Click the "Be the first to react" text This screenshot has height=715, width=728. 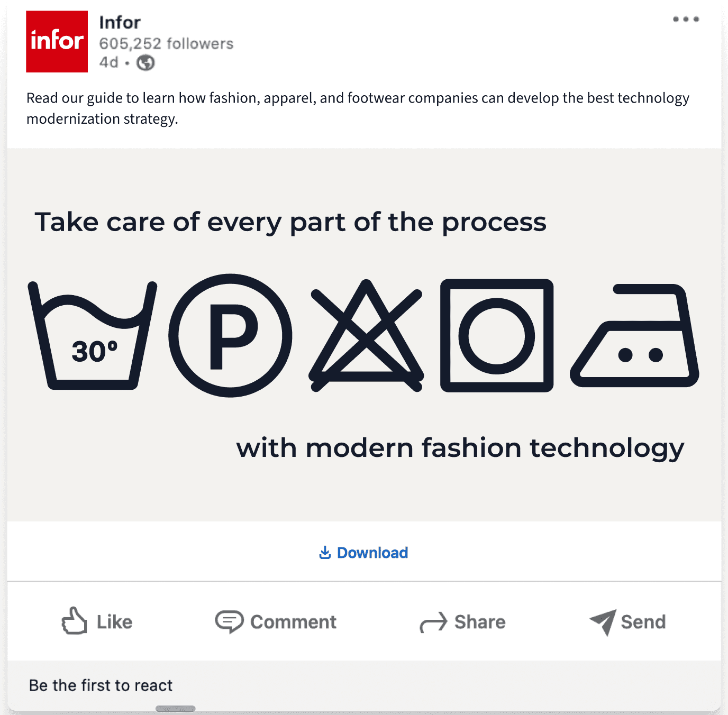click(x=101, y=685)
